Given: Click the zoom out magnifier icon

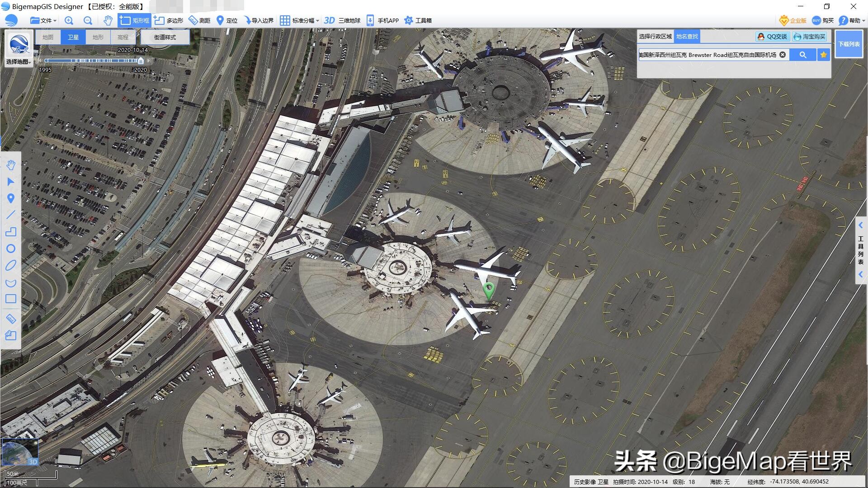Looking at the screenshot, I should (x=88, y=20).
